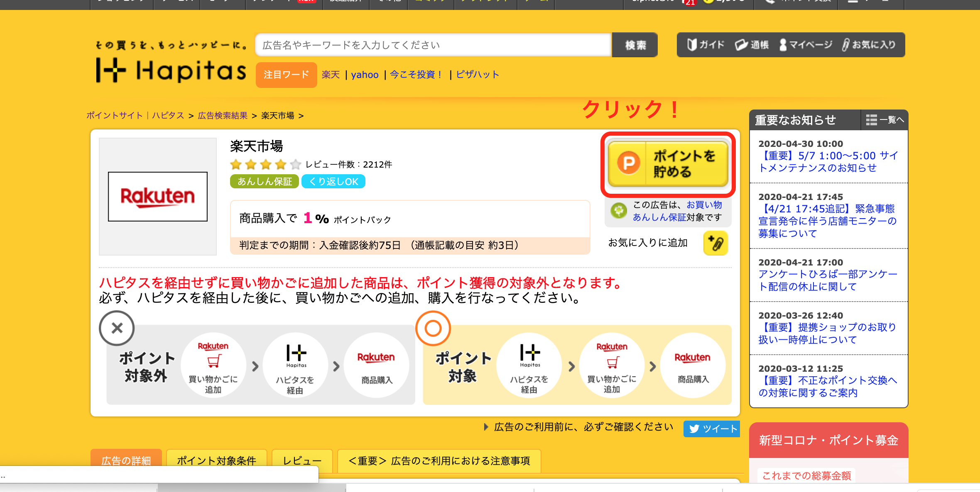Click the ポイントを貯める button

point(668,164)
